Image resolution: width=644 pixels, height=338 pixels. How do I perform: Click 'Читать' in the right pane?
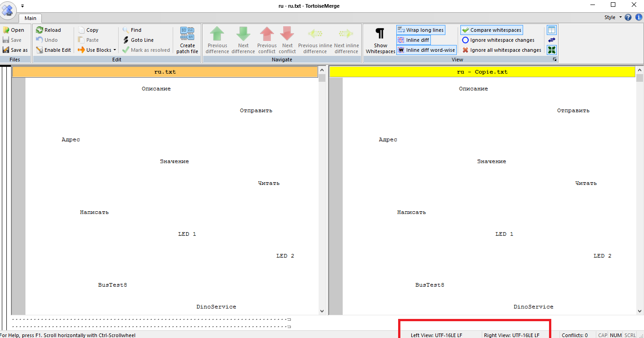click(586, 183)
